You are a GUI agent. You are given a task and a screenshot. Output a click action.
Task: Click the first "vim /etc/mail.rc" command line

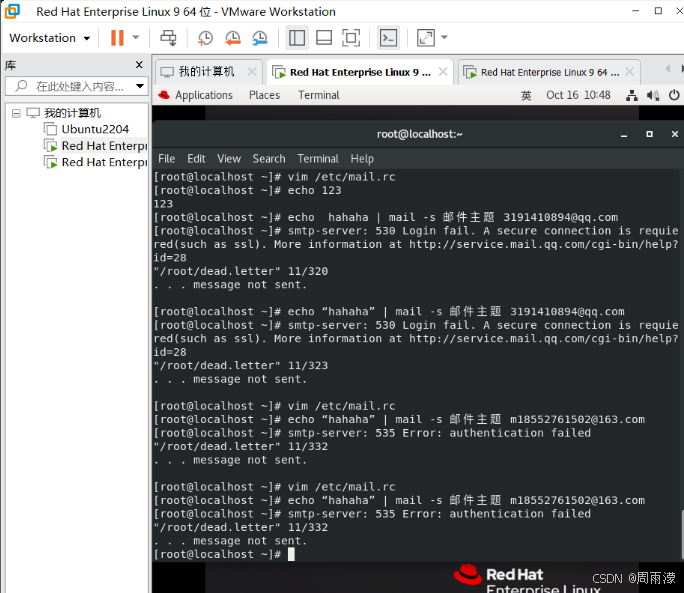[x=274, y=177]
